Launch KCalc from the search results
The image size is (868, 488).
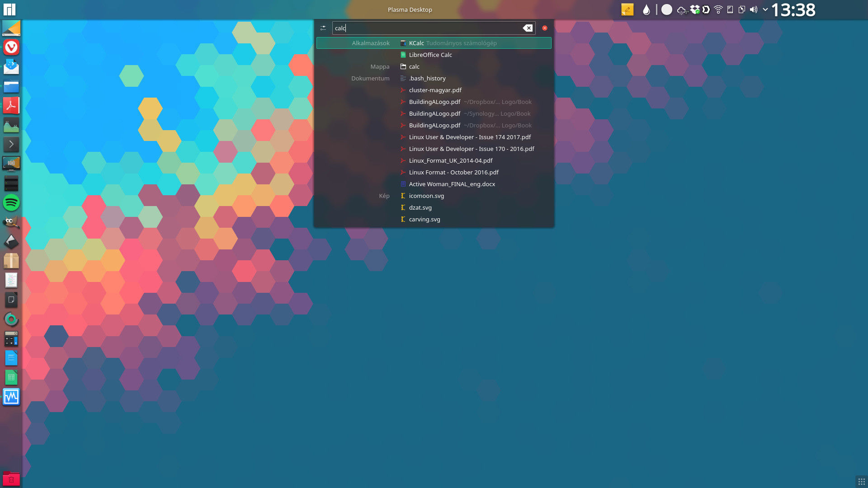(434, 43)
